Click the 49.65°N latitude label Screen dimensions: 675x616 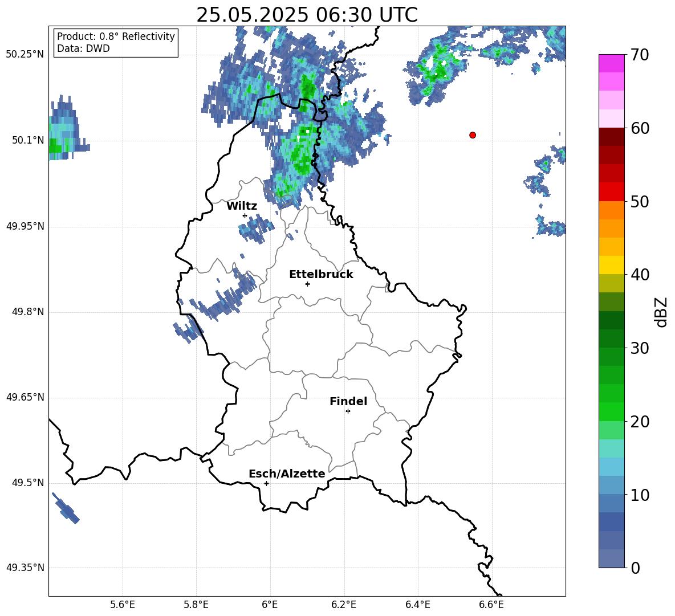pyautogui.click(x=25, y=397)
